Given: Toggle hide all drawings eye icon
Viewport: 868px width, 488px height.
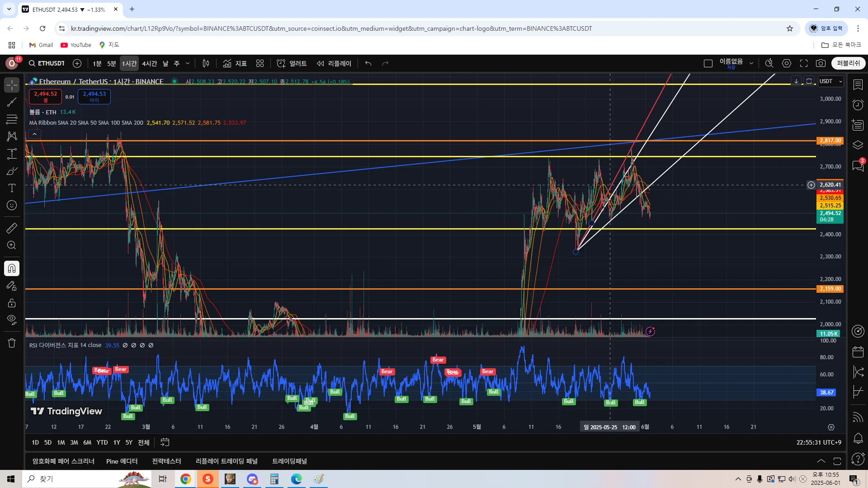Looking at the screenshot, I should (12, 319).
